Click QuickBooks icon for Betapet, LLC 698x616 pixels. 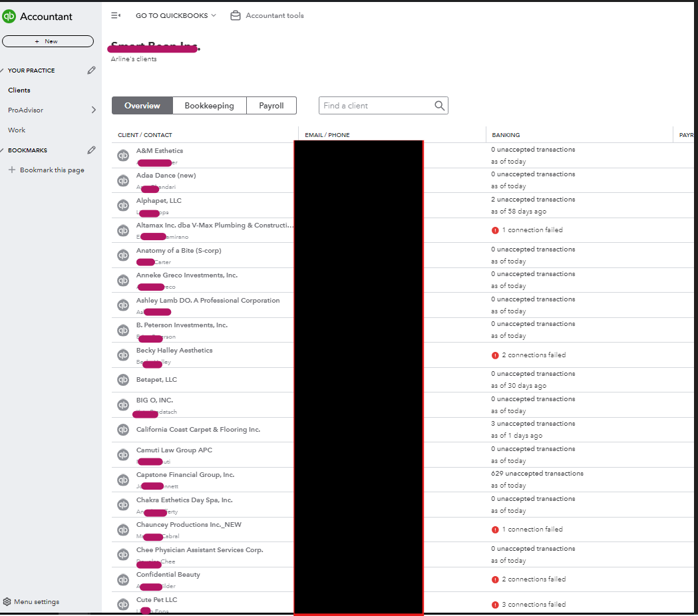(123, 380)
